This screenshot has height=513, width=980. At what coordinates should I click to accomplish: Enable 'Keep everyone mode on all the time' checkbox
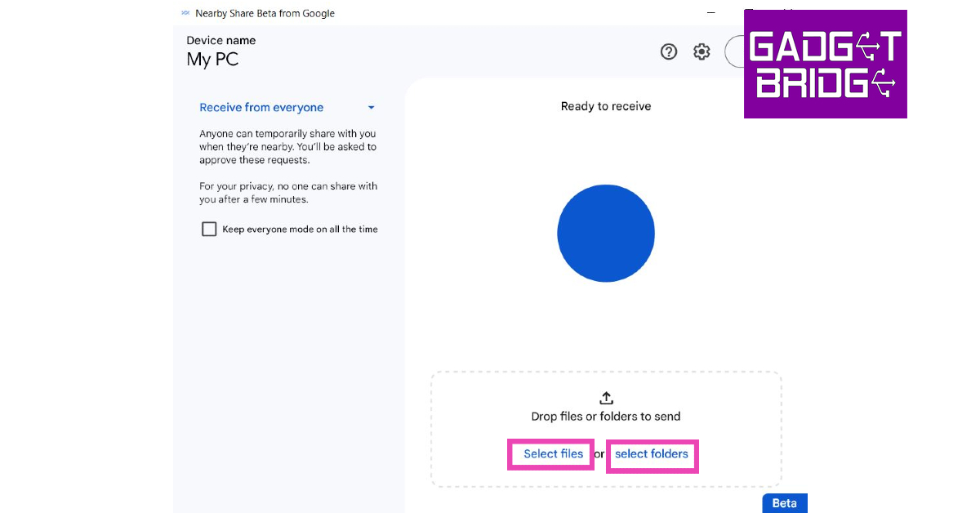coord(209,230)
